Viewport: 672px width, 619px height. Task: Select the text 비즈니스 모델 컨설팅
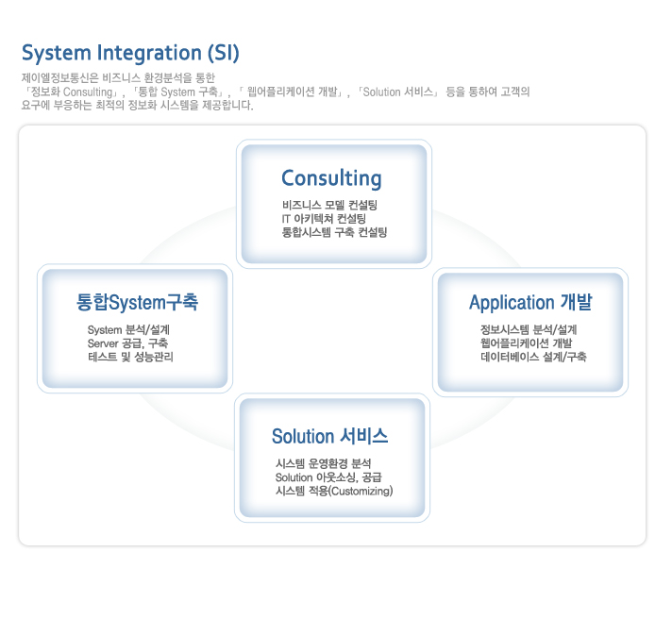pyautogui.click(x=329, y=205)
